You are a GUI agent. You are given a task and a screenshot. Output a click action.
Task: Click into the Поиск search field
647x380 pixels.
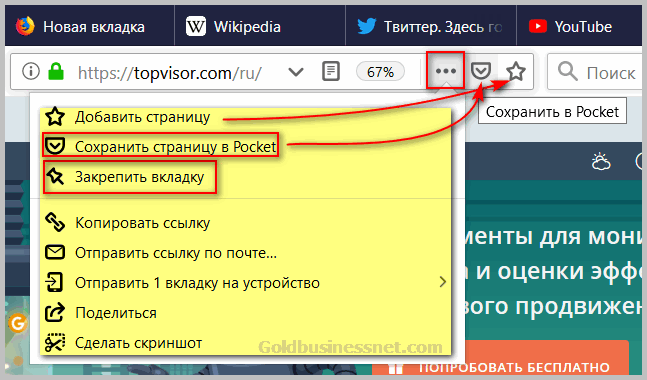click(x=596, y=71)
